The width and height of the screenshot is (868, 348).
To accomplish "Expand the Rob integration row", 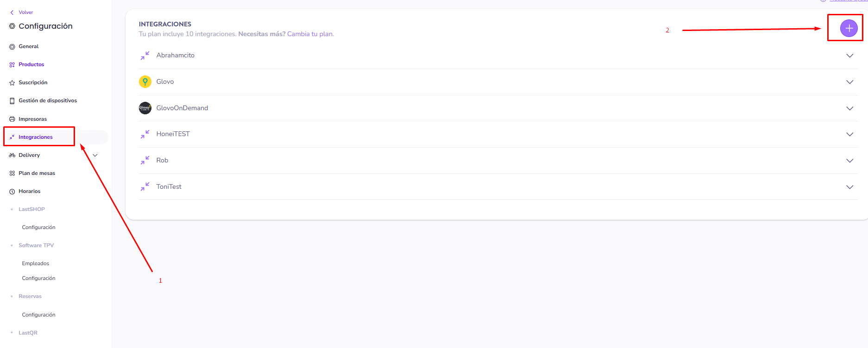I will coord(849,161).
